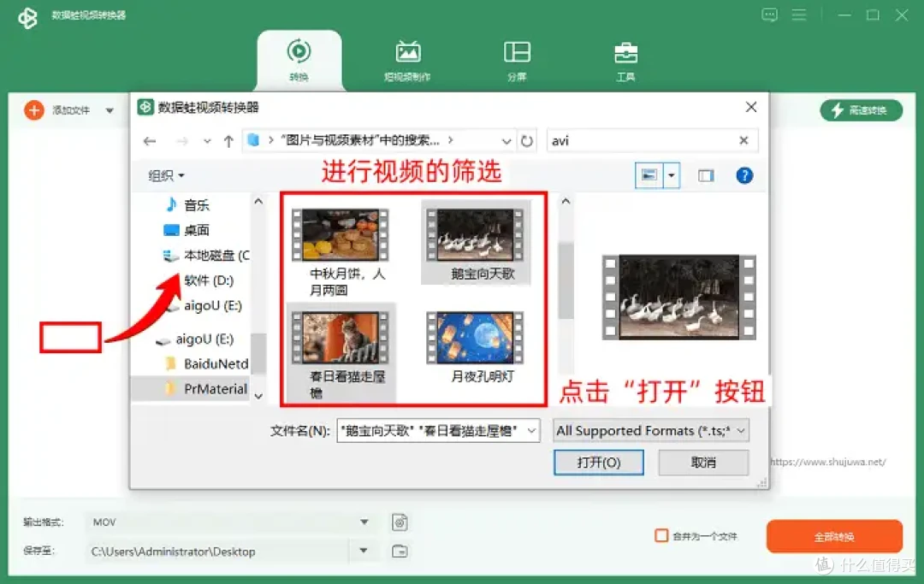Click the 全部转换 convert all button
The width and height of the screenshot is (924, 584).
coord(834,536)
